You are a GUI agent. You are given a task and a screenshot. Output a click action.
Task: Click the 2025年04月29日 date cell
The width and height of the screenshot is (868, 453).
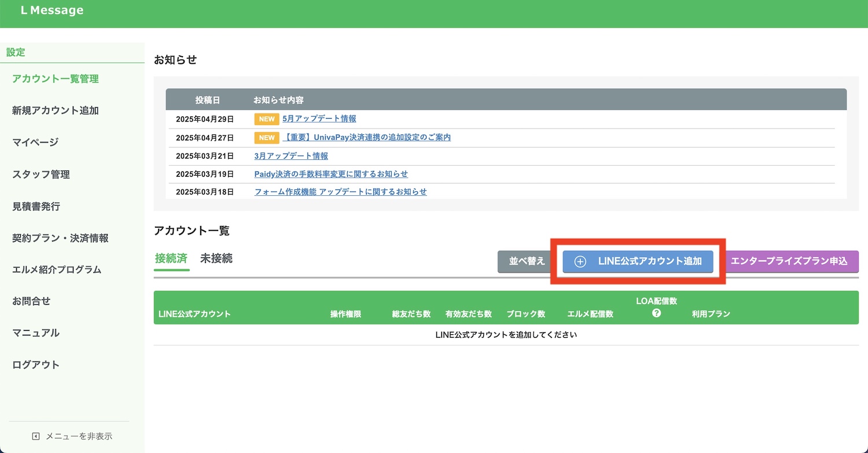205,119
